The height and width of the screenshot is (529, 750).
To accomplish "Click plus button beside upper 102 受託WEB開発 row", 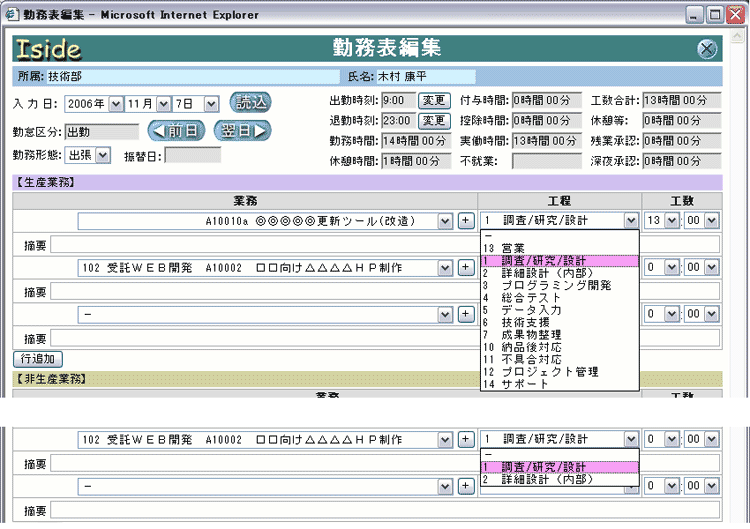I will 466,267.
